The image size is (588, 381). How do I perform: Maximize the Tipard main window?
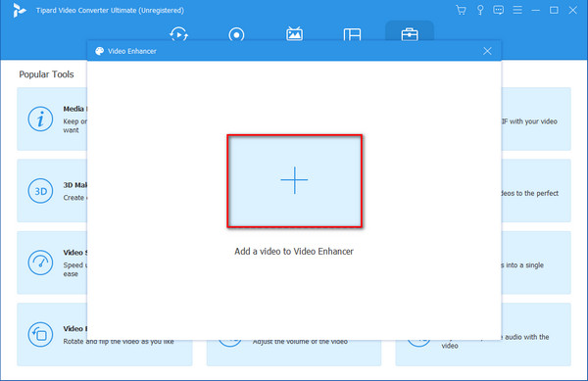(554, 10)
